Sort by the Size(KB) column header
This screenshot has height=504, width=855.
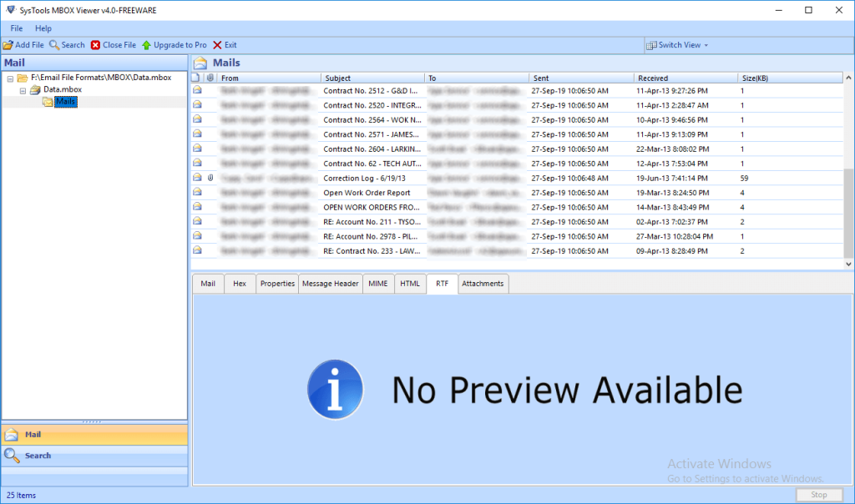pos(790,78)
